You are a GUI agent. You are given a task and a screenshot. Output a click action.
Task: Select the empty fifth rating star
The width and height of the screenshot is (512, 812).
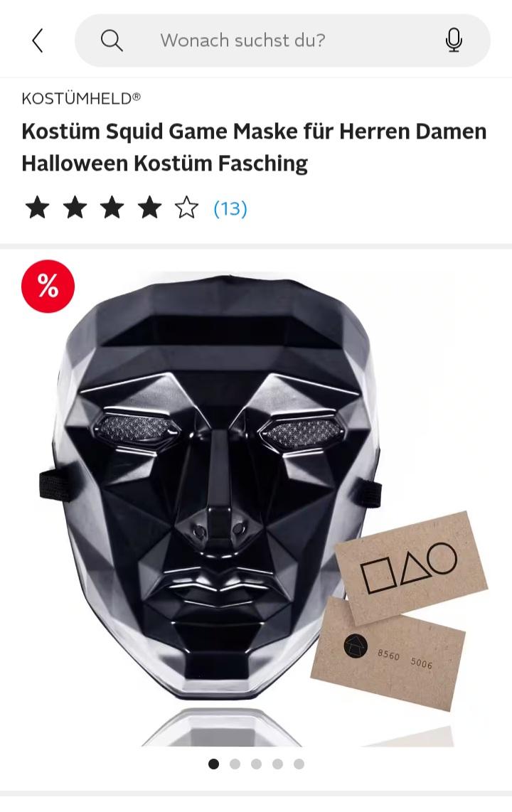coord(186,208)
